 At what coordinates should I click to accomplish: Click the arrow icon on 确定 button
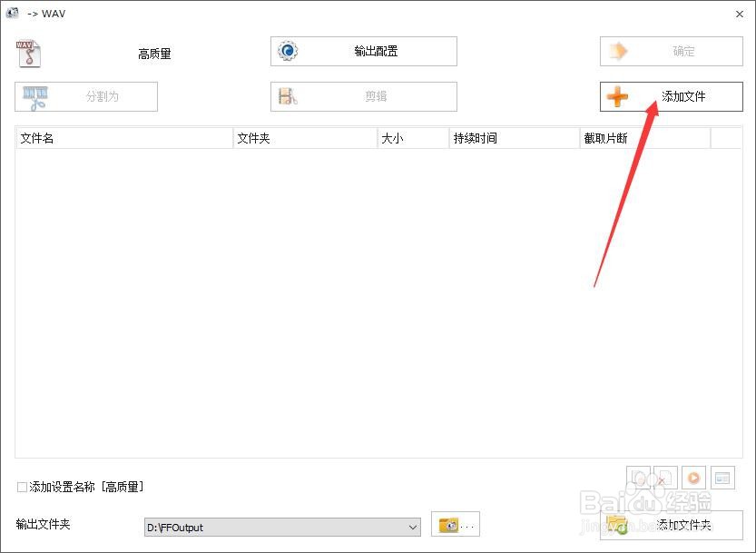614,51
